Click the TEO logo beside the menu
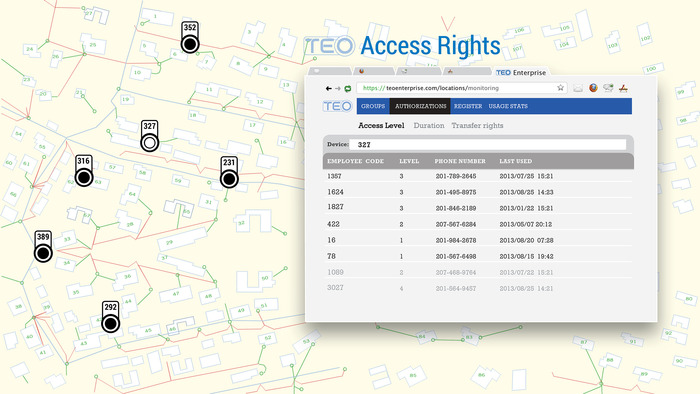This screenshot has width=700, height=394. (x=337, y=106)
